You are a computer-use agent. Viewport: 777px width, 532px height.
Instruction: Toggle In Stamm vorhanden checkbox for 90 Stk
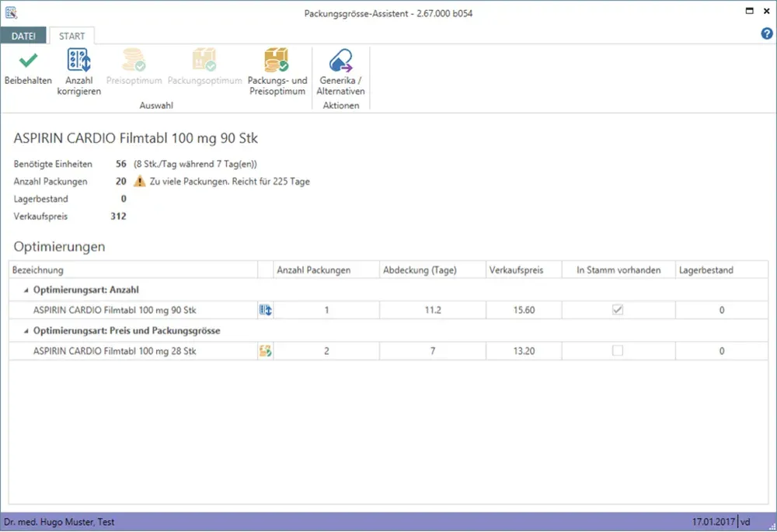pos(618,310)
